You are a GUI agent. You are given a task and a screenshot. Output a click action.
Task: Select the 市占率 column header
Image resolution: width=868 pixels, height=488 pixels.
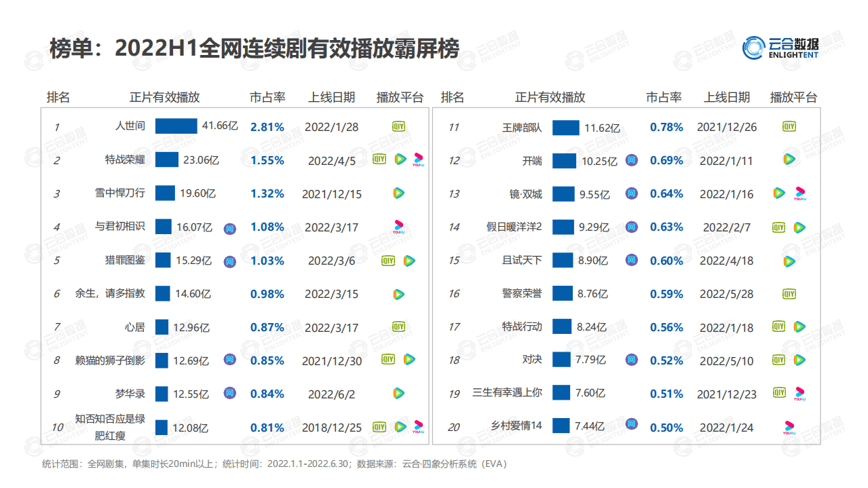coord(267,97)
